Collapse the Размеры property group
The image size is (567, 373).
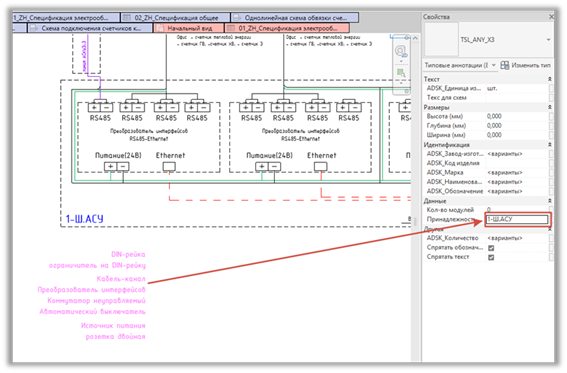[550, 107]
